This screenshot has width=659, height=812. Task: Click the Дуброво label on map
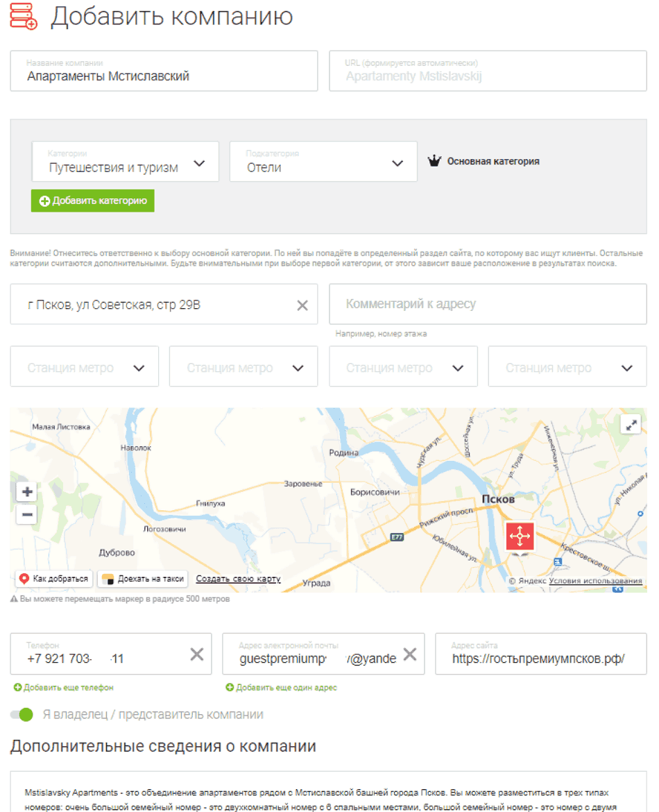(117, 552)
